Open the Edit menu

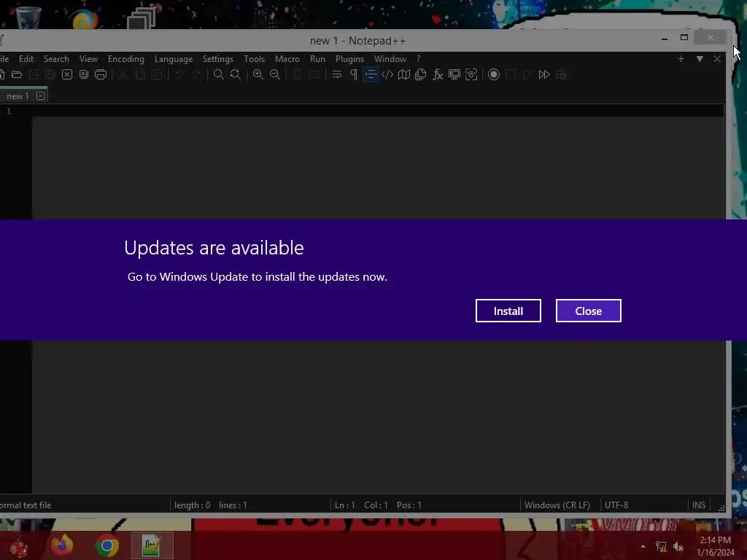tap(26, 58)
